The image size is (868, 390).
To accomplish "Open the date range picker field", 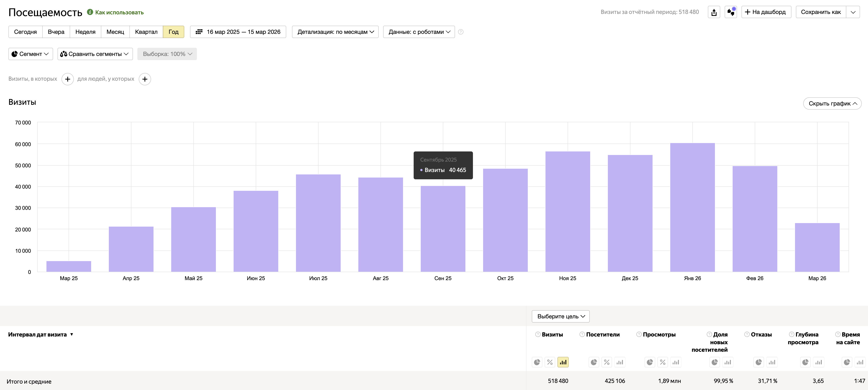I will pyautogui.click(x=238, y=32).
